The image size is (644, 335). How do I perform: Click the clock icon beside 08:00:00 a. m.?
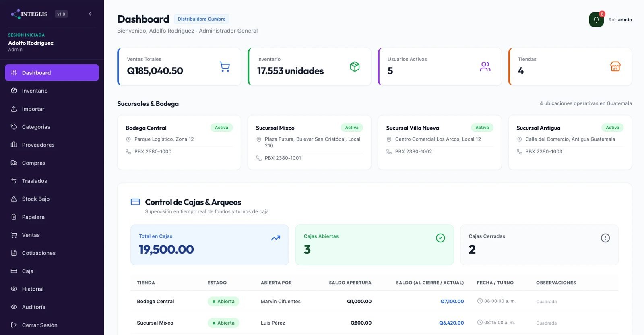pyautogui.click(x=480, y=301)
